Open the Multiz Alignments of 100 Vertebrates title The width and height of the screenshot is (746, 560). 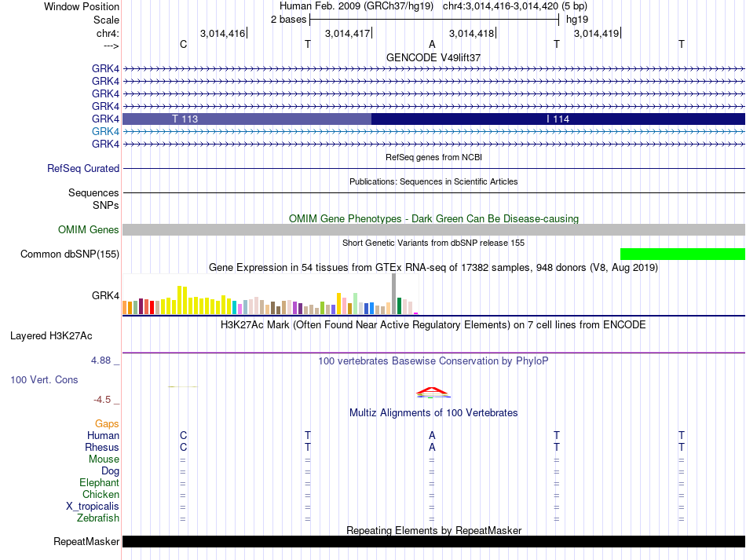(x=433, y=412)
